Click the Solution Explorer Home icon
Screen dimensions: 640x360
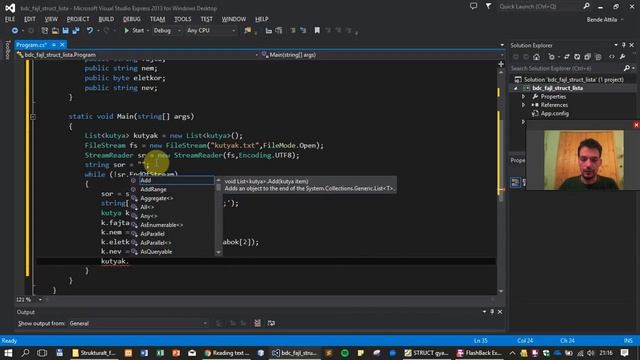coord(536,57)
